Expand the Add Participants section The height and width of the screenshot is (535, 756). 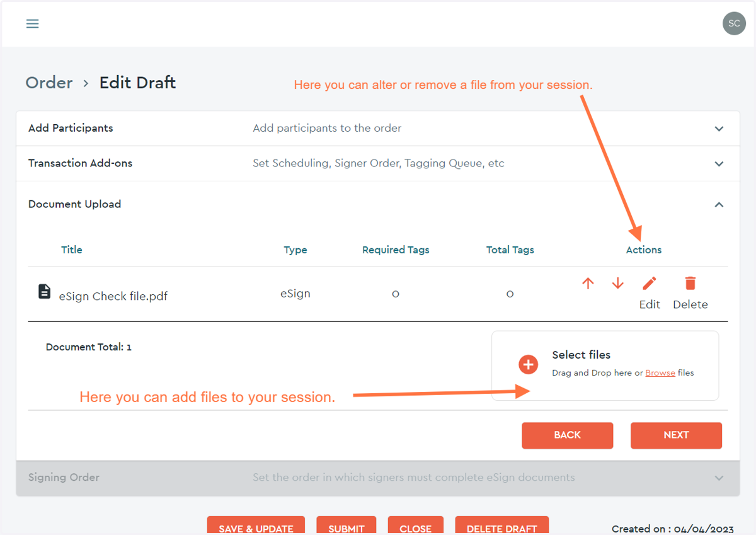click(719, 129)
